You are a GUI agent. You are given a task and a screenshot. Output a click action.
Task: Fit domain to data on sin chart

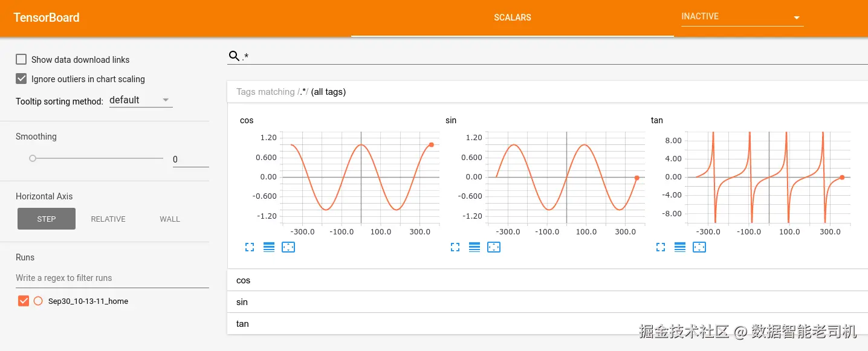coord(494,247)
